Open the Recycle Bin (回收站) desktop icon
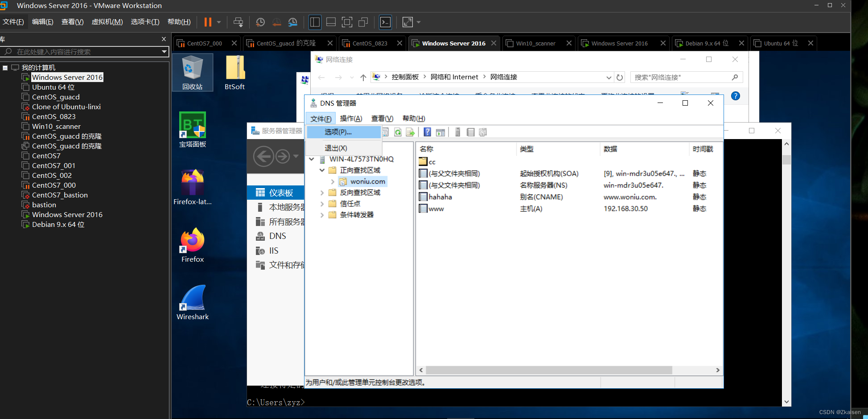Screen dimensions: 868x419 pyautogui.click(x=193, y=73)
